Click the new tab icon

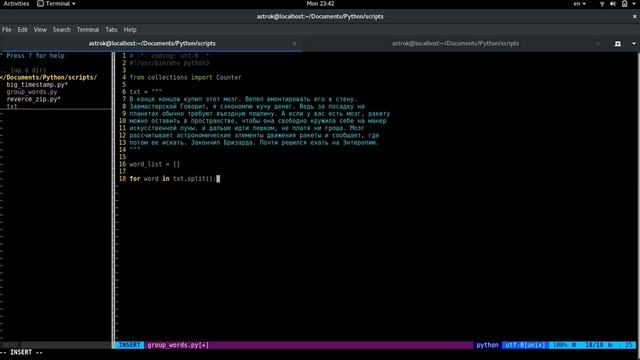pyautogui.click(x=618, y=44)
